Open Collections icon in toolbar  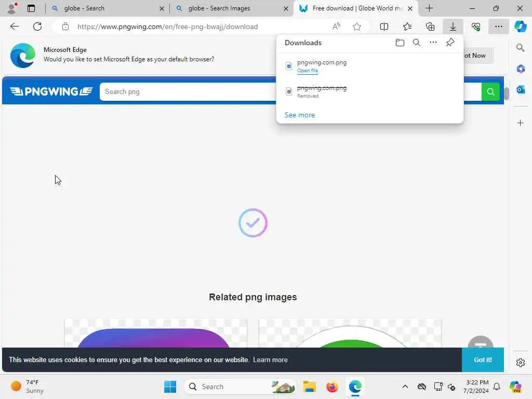tap(430, 26)
